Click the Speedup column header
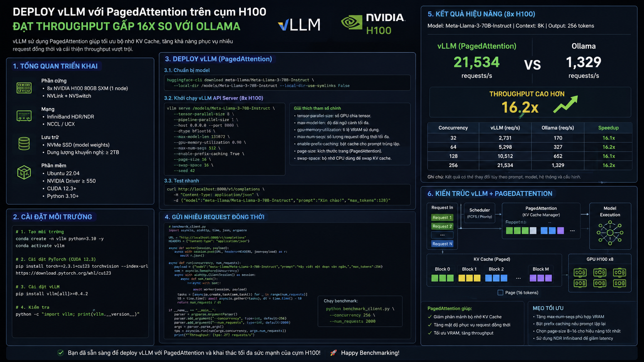Screen dimensions: 644x362 pos(608,128)
